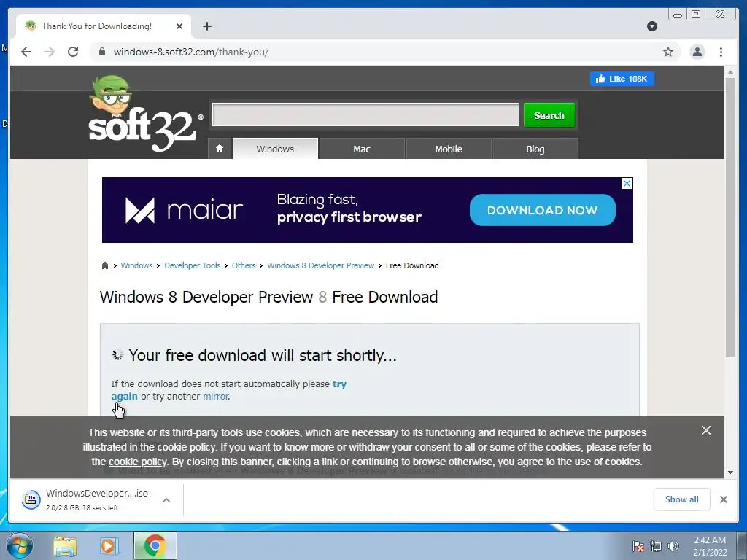Open Windows Explorer from the taskbar
This screenshot has width=747, height=560.
click(x=65, y=545)
